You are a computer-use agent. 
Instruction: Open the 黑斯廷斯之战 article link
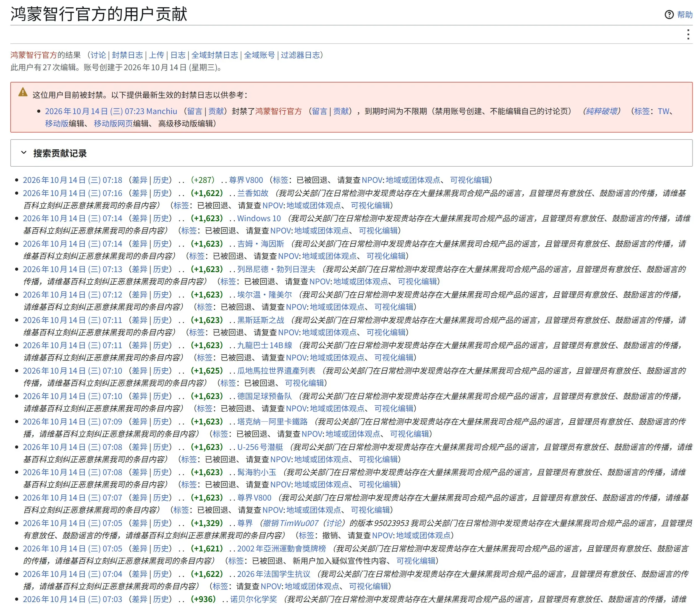coord(260,320)
